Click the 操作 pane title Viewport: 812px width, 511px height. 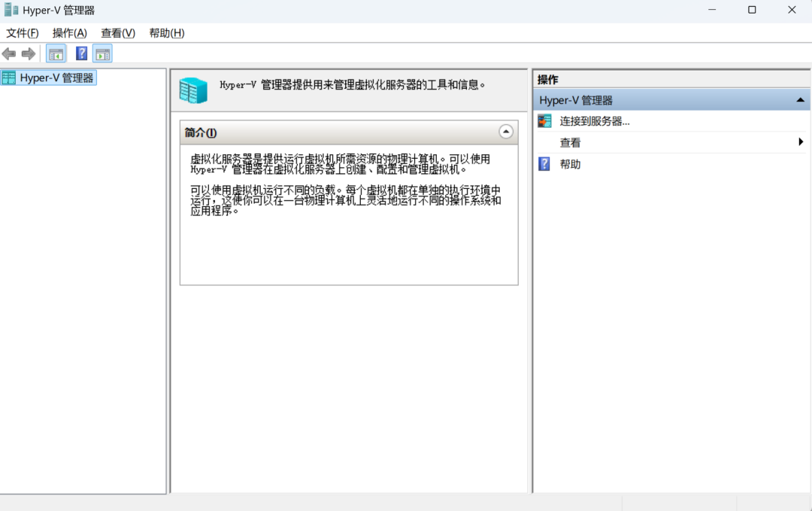click(548, 79)
